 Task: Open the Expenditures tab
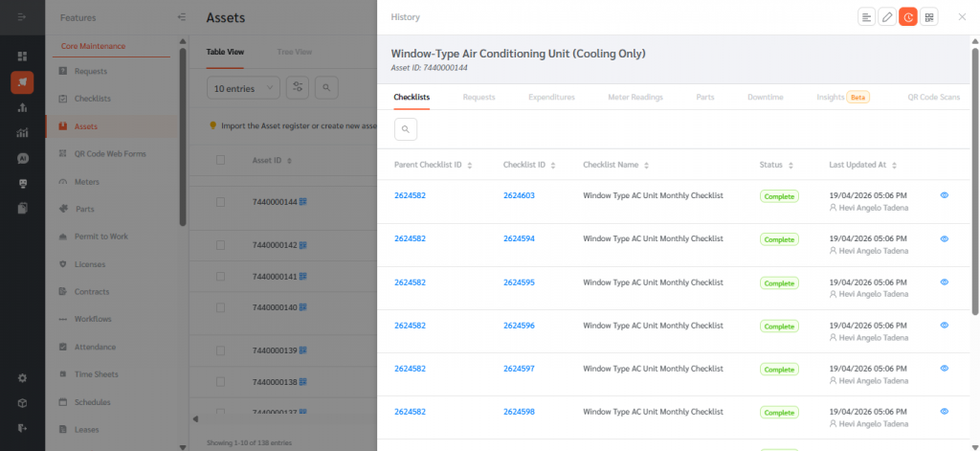(x=551, y=97)
